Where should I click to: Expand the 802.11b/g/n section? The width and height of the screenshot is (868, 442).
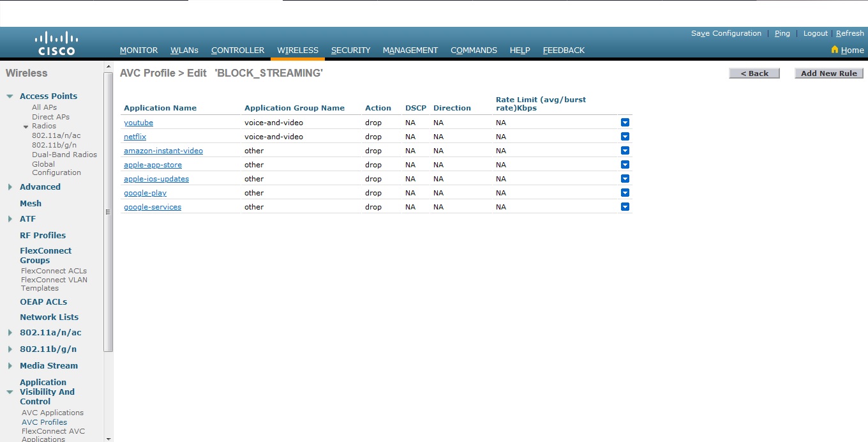tap(9, 349)
